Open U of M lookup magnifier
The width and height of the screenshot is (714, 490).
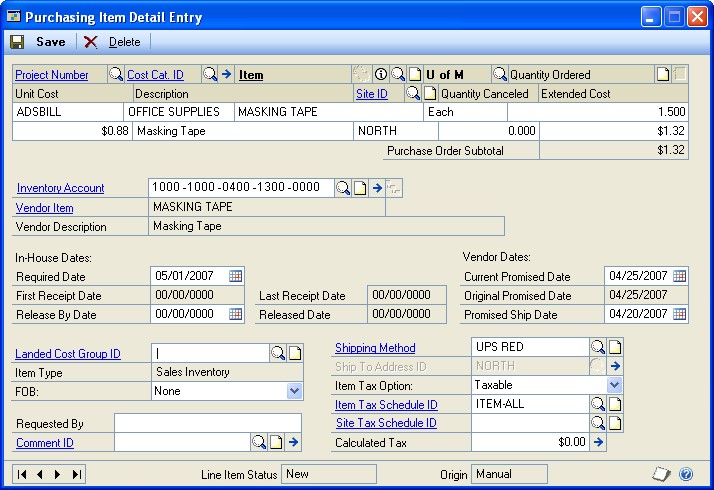[500, 74]
